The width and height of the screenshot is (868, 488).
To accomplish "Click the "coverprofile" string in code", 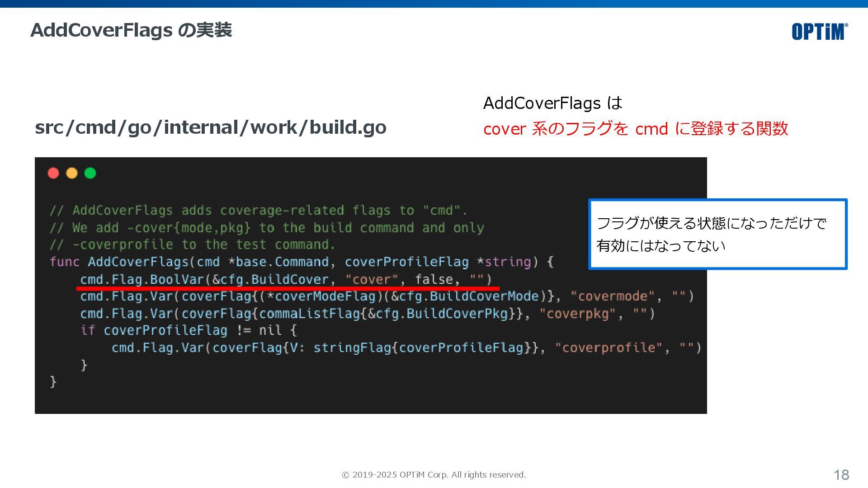I will pyautogui.click(x=608, y=347).
